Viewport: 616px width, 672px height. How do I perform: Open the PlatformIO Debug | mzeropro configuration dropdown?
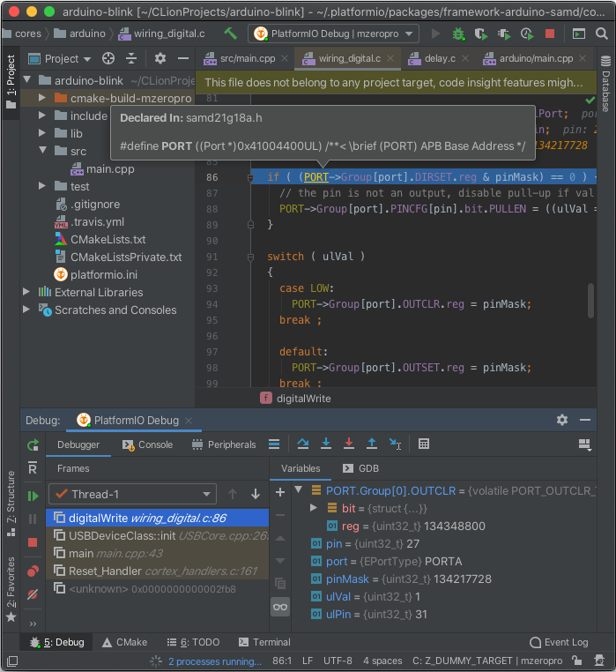pyautogui.click(x=333, y=34)
